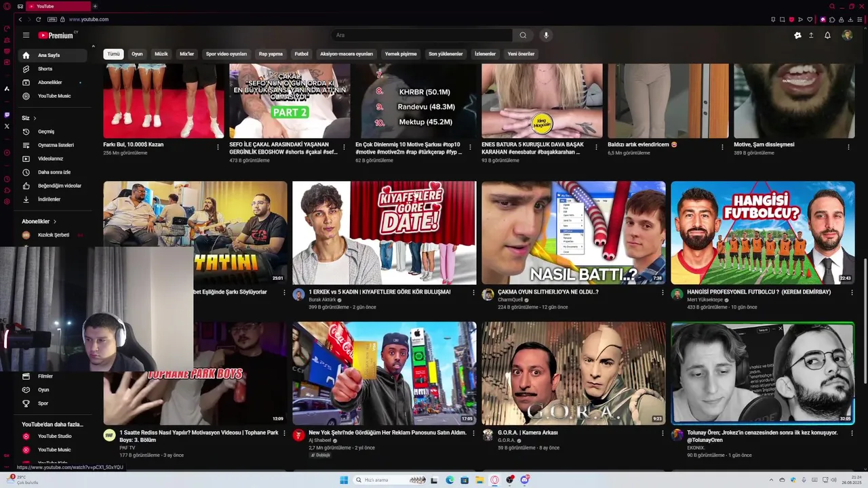Image resolution: width=868 pixels, height=488 pixels.
Task: Select the Oyun filter chip
Action: coord(137,54)
